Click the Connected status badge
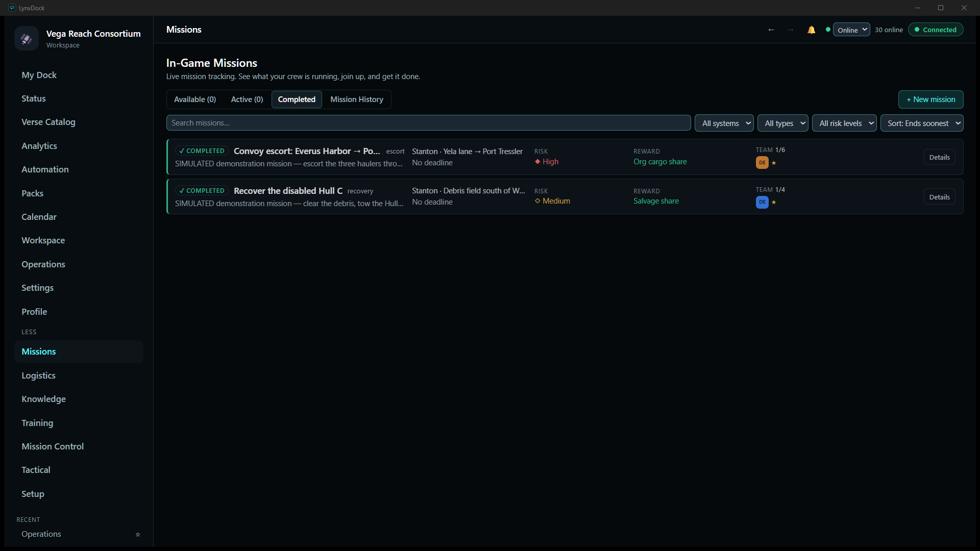The width and height of the screenshot is (980, 551). (x=936, y=30)
